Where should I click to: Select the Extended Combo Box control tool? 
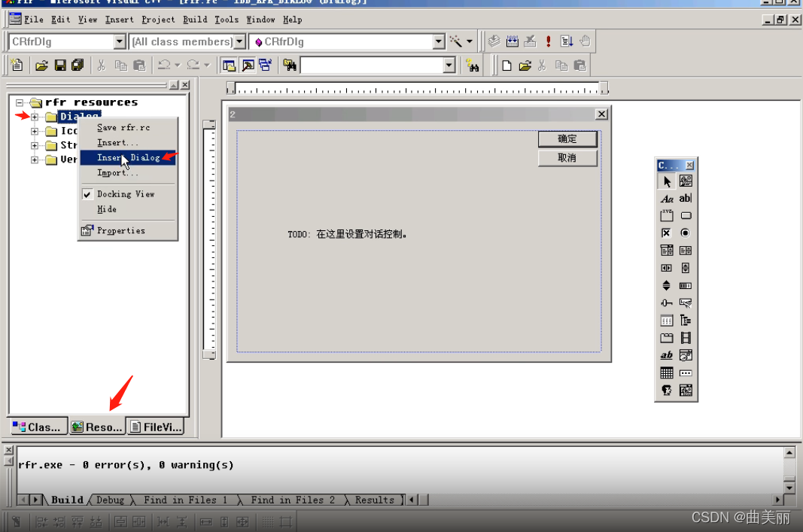685,391
